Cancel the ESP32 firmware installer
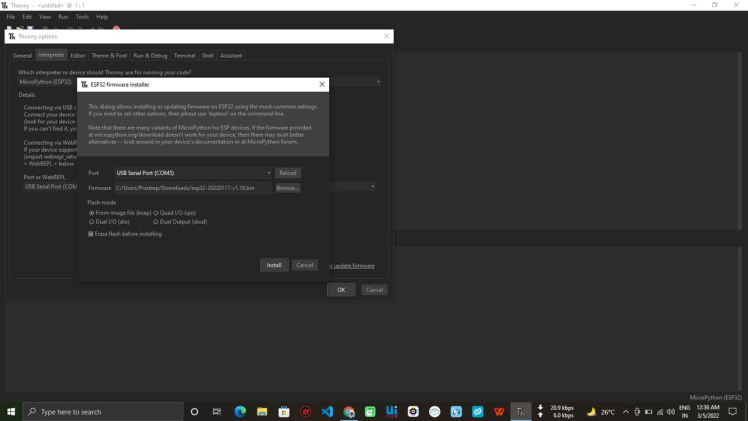This screenshot has height=421, width=748. (x=304, y=265)
